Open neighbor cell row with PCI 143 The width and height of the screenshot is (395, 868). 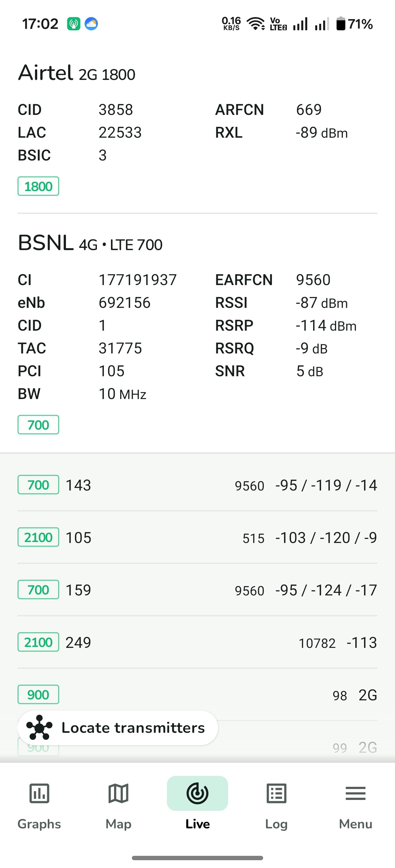pyautogui.click(x=197, y=485)
